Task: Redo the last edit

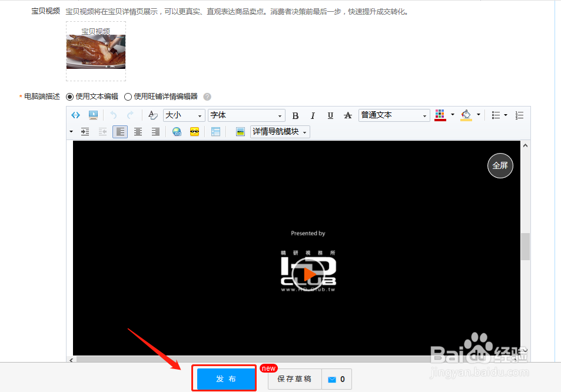Action: click(130, 115)
